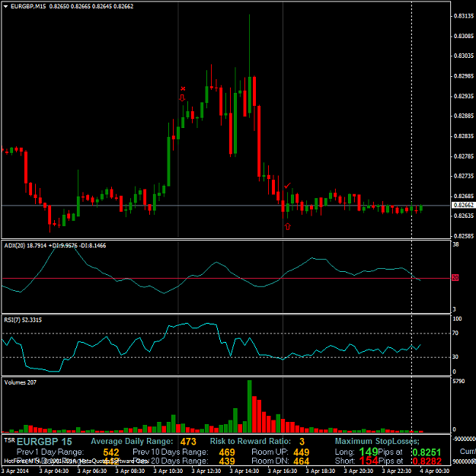Click the RSI overbought level 70 label
The image size is (476, 476).
455,334
